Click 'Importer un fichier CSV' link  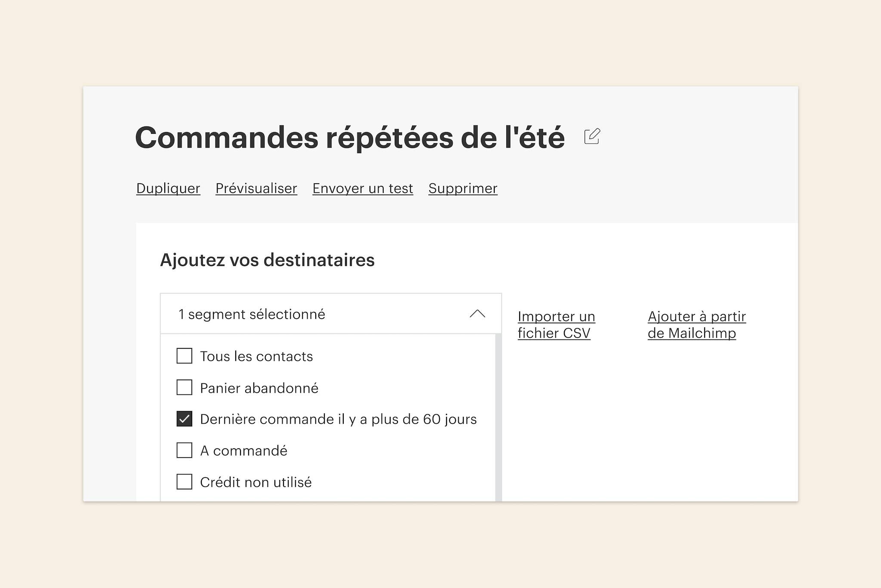pos(556,325)
